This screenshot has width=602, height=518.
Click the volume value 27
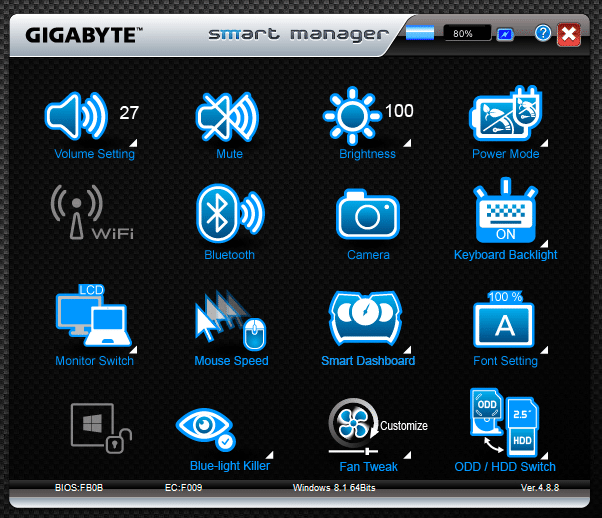(x=129, y=113)
